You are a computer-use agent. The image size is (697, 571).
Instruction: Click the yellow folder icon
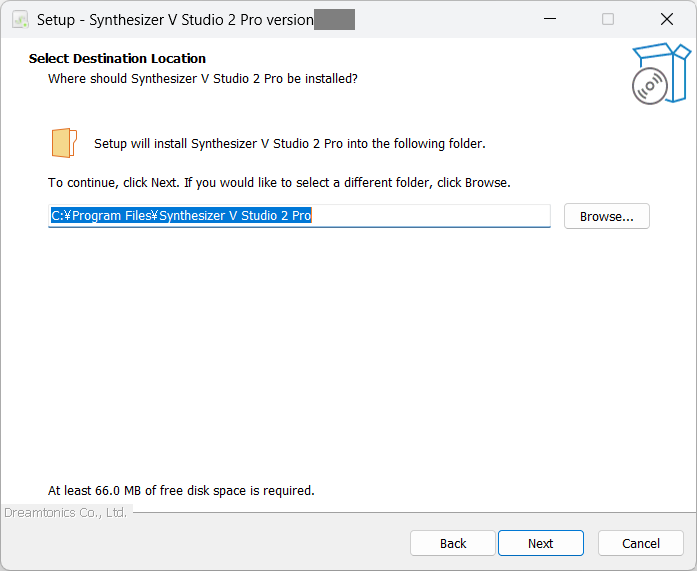pyautogui.click(x=64, y=143)
